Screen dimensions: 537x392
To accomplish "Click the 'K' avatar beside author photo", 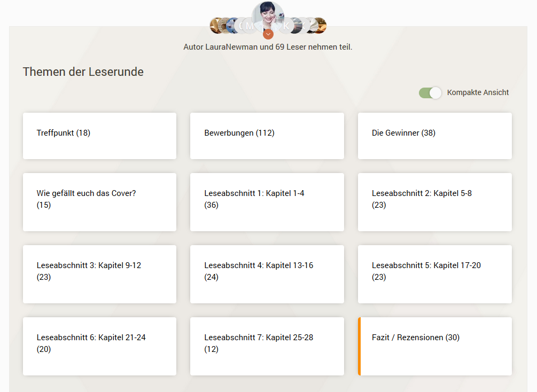I will click(287, 25).
